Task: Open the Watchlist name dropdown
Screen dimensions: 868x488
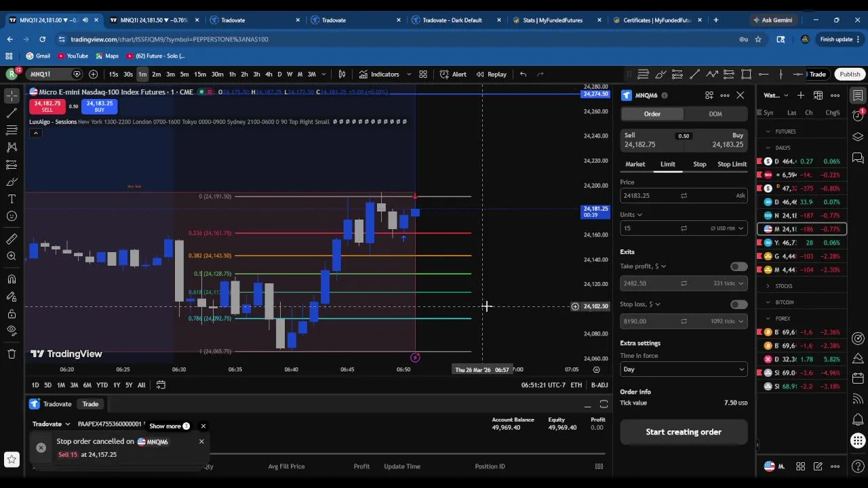Action: 776,96
